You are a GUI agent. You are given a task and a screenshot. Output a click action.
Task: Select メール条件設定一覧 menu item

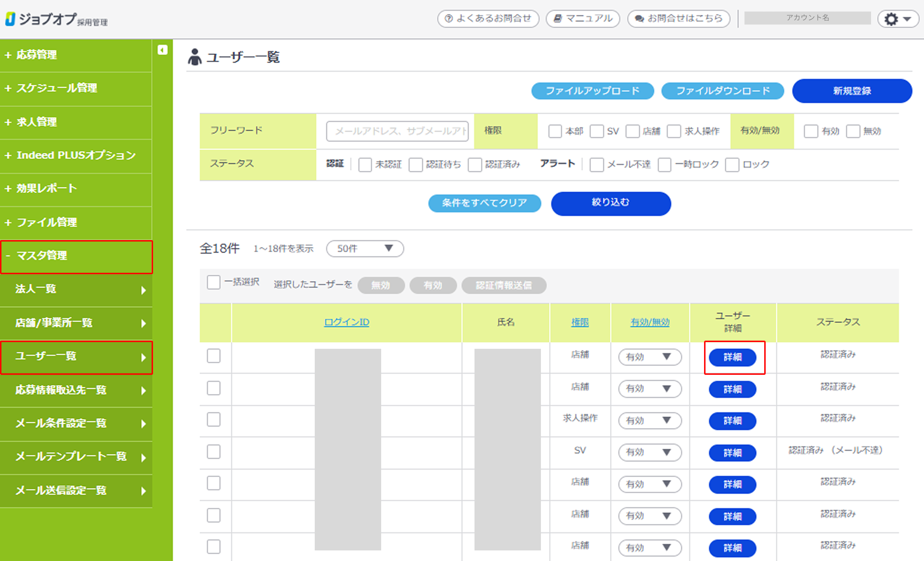tap(61, 423)
